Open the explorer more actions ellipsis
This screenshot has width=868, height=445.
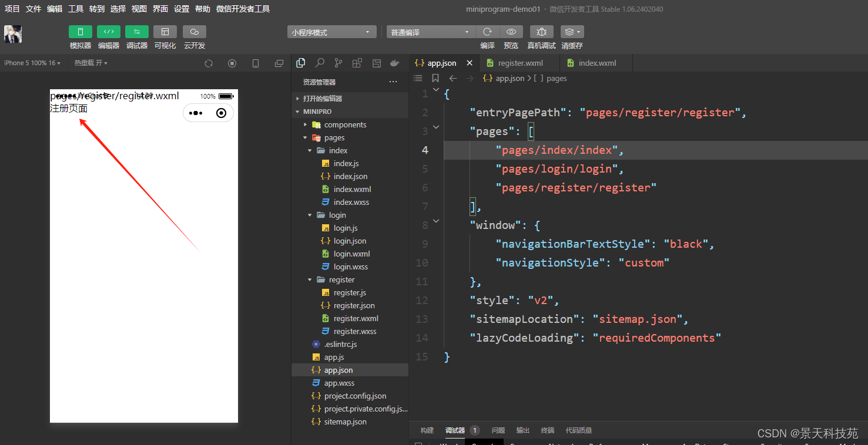pos(393,82)
